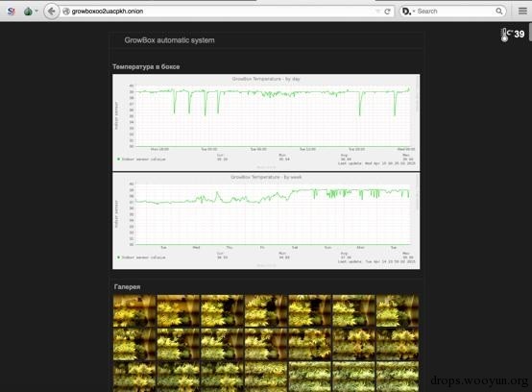Open the last thumbnail in first gallery row
532x392 pixels.
point(398,310)
